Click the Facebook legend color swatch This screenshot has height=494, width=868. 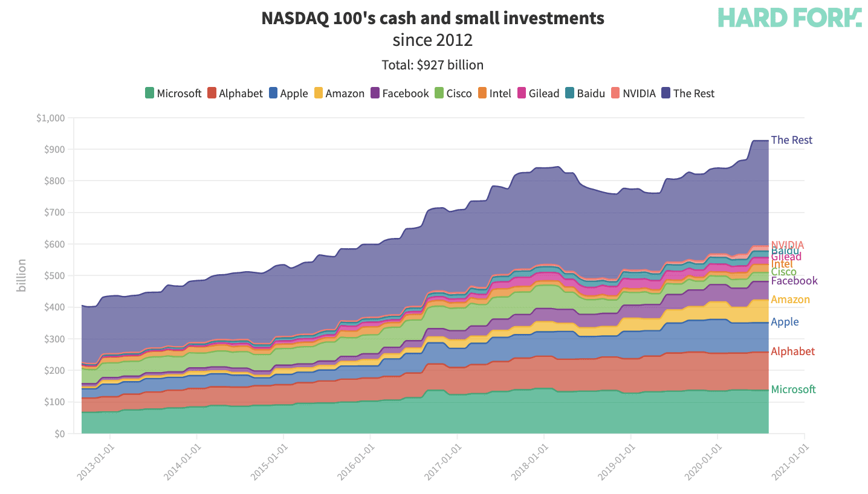click(375, 93)
